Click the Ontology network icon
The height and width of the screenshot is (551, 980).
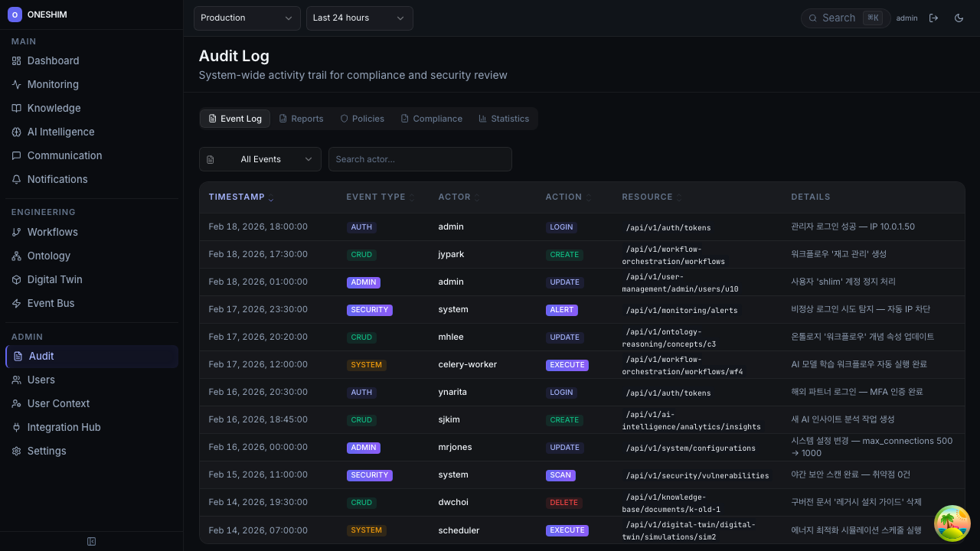(17, 256)
